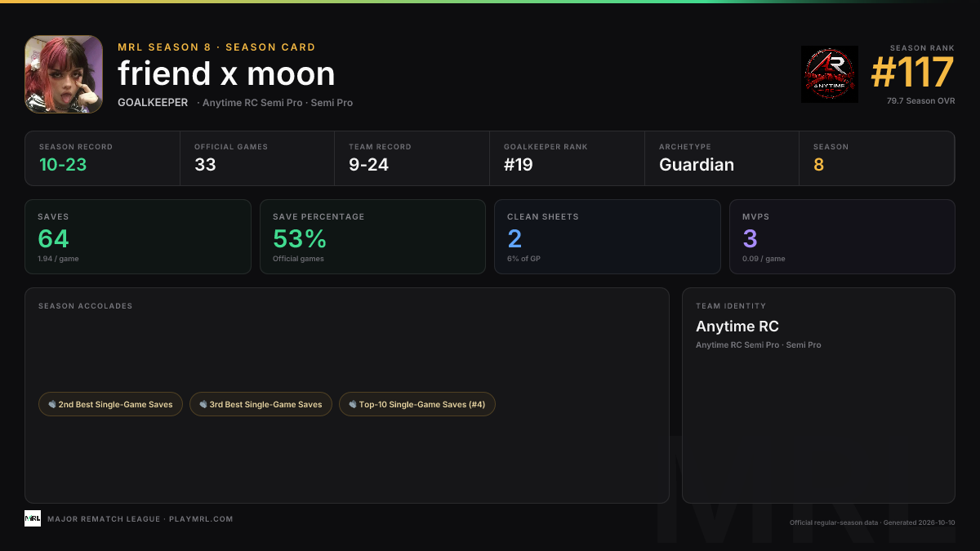Click the Season Record value 10-23
The image size is (980, 551).
coord(63,164)
